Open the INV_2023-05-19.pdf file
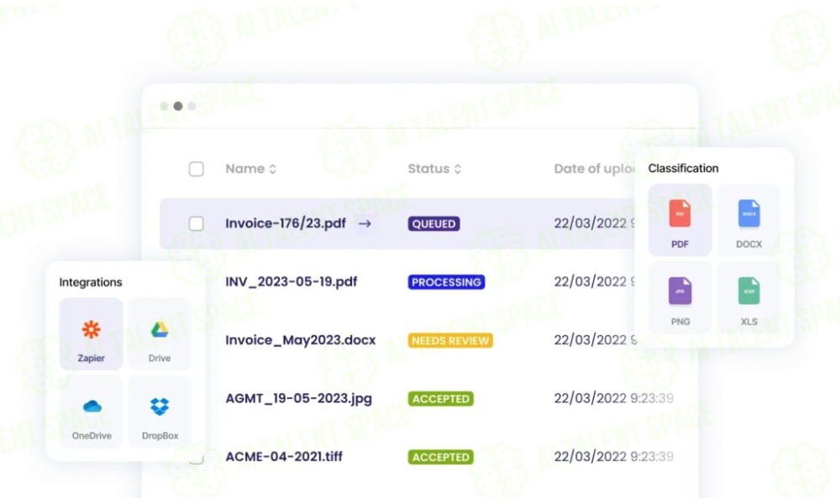Image resolution: width=840 pixels, height=504 pixels. (x=291, y=282)
